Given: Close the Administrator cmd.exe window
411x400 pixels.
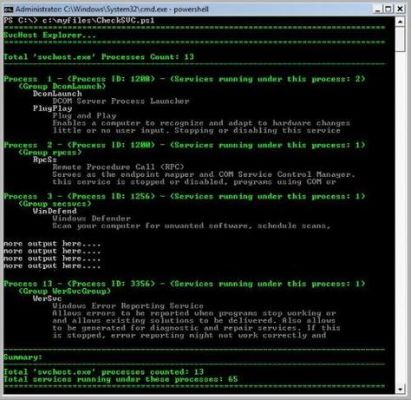Looking at the screenshot, I should point(400,9).
